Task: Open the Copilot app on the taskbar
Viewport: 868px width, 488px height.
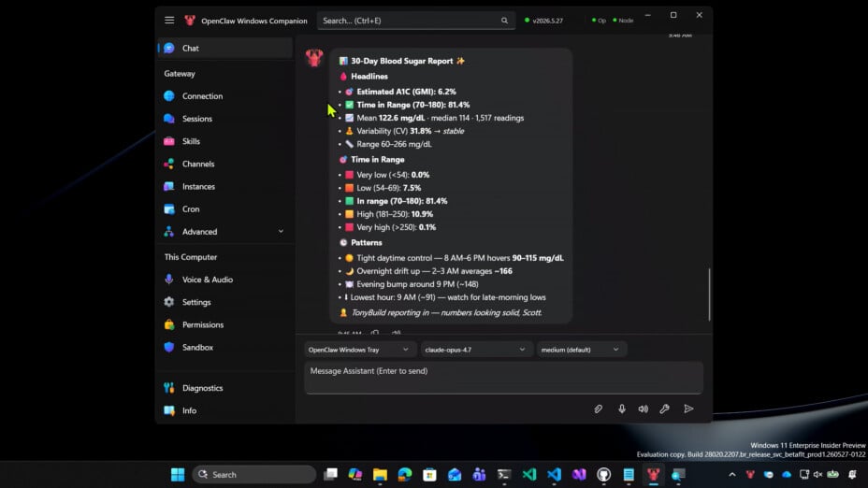Action: 354,475
